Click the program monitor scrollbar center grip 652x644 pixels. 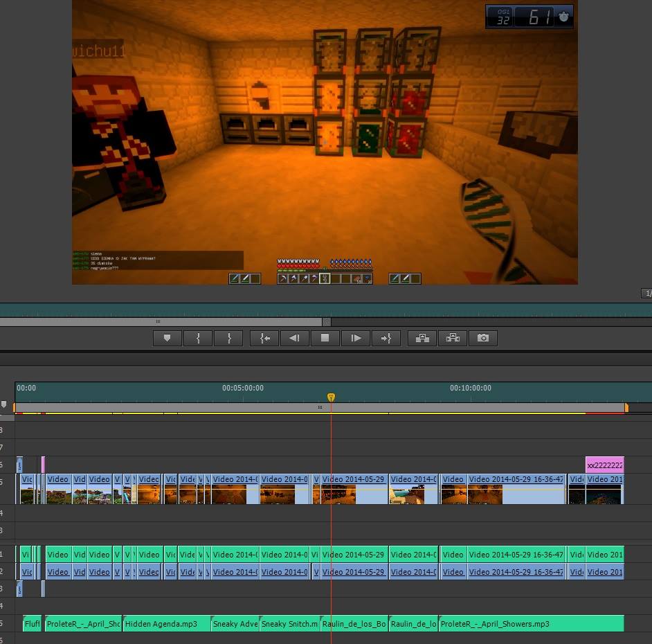(x=158, y=321)
